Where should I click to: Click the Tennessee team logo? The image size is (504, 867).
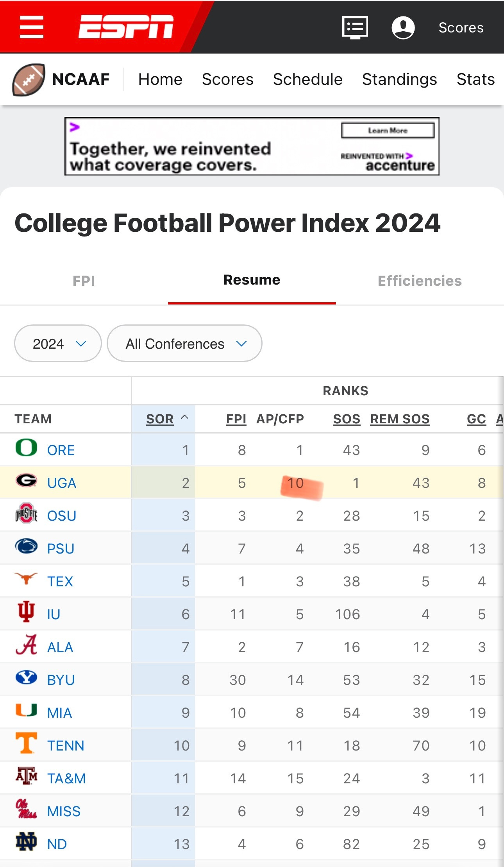(x=26, y=743)
